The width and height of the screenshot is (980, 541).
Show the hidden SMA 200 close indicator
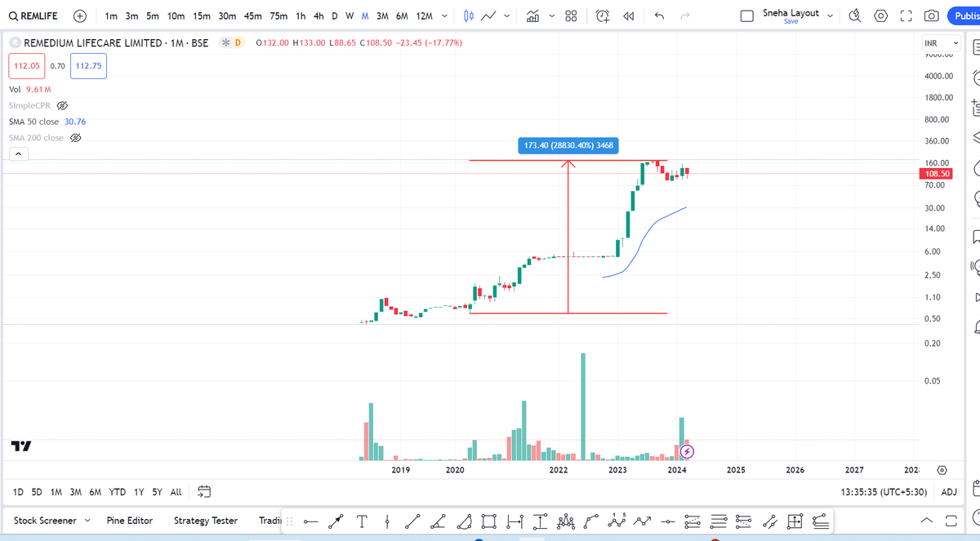(x=76, y=138)
